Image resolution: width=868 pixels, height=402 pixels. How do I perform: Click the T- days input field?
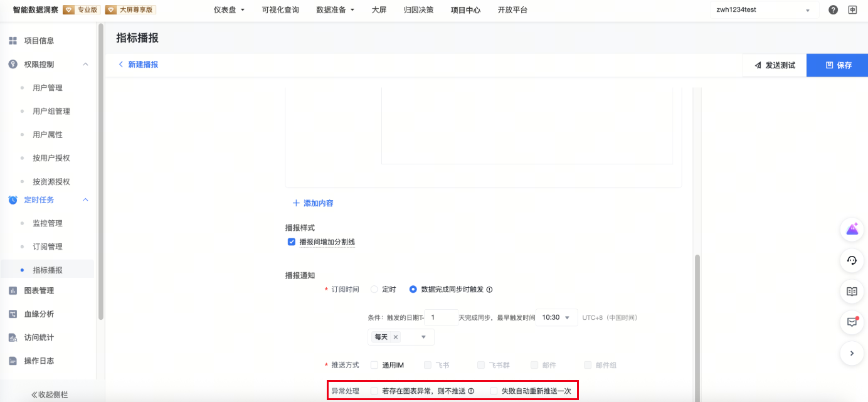click(441, 317)
